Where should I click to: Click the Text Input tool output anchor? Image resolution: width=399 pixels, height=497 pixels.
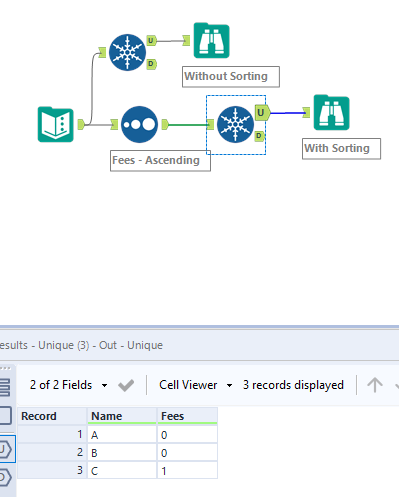81,124
